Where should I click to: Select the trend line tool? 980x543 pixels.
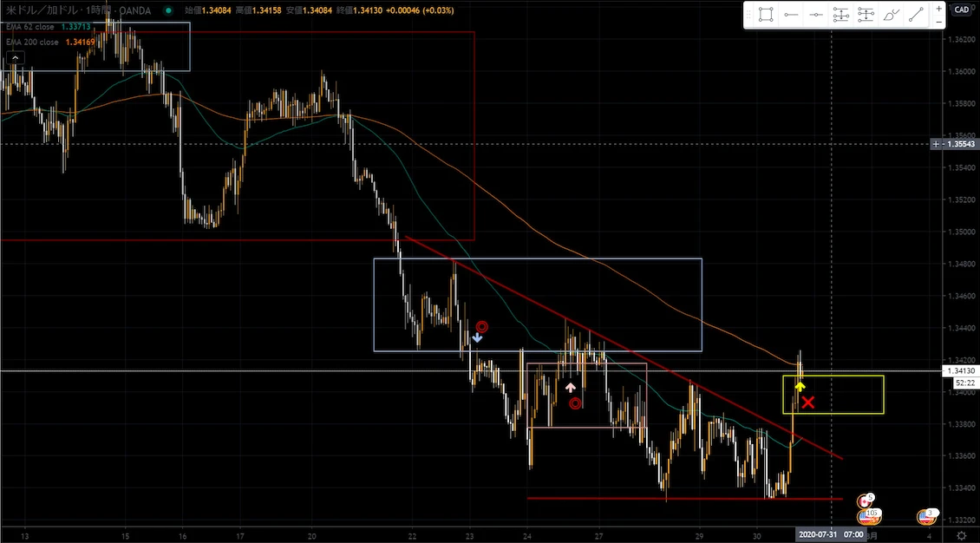click(916, 15)
